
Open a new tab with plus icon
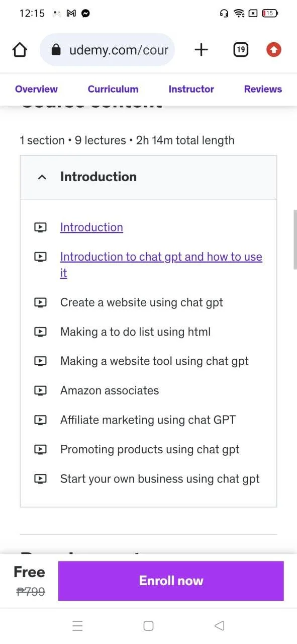coord(201,50)
